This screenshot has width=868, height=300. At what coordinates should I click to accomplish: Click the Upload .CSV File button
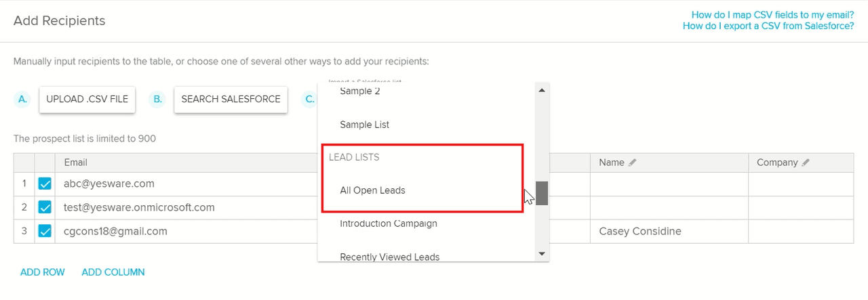[87, 99]
